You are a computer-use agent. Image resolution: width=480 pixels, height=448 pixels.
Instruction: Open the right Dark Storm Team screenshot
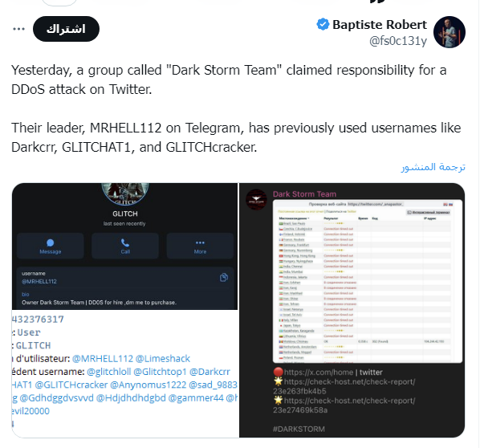click(352, 310)
